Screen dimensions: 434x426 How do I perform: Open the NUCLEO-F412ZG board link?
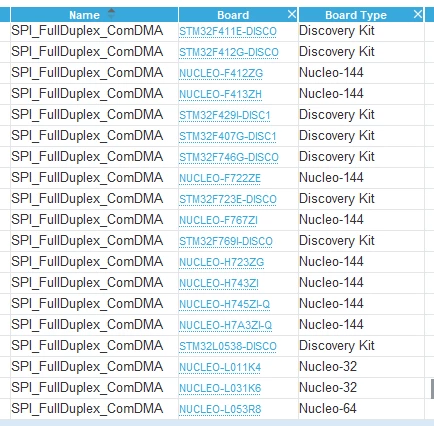221,73
